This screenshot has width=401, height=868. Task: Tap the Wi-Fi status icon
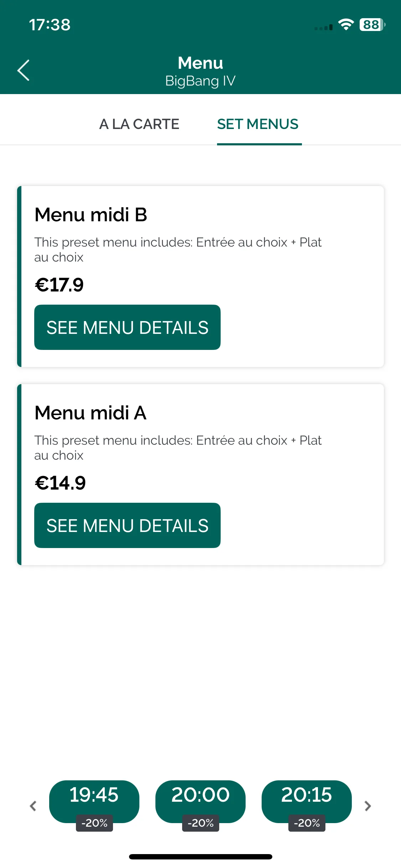click(346, 25)
